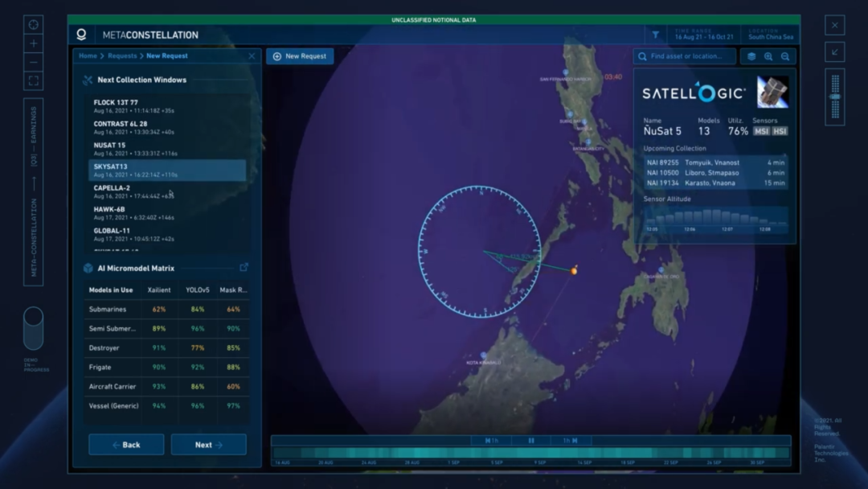The width and height of the screenshot is (868, 489).
Task: Click the Next Collection Windows satellite icon
Action: pyautogui.click(x=88, y=80)
